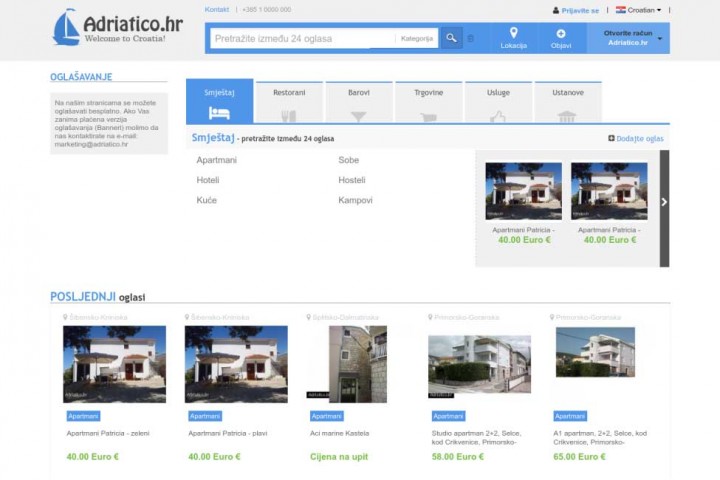The height and width of the screenshot is (480, 720).
Task: Click the Croatian flag icon
Action: tap(620, 10)
